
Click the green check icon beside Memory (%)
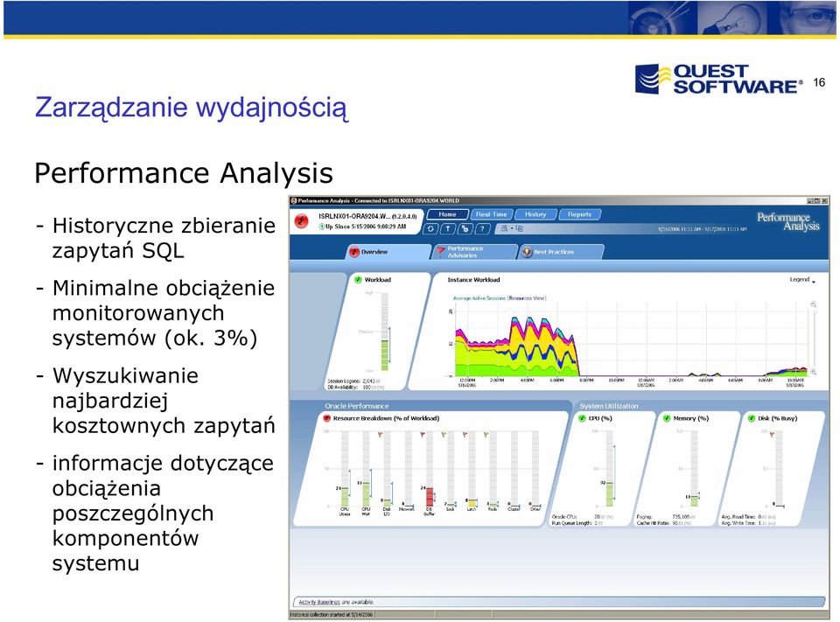[x=667, y=418]
